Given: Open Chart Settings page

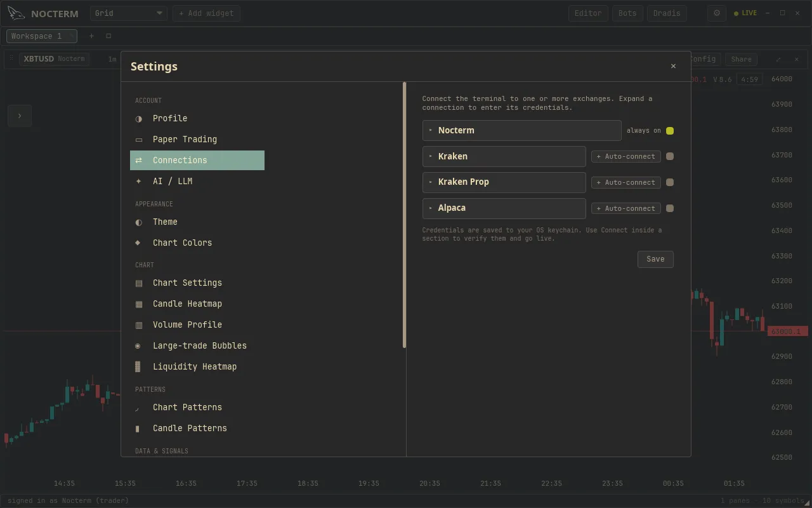Looking at the screenshot, I should pyautogui.click(x=197, y=283).
